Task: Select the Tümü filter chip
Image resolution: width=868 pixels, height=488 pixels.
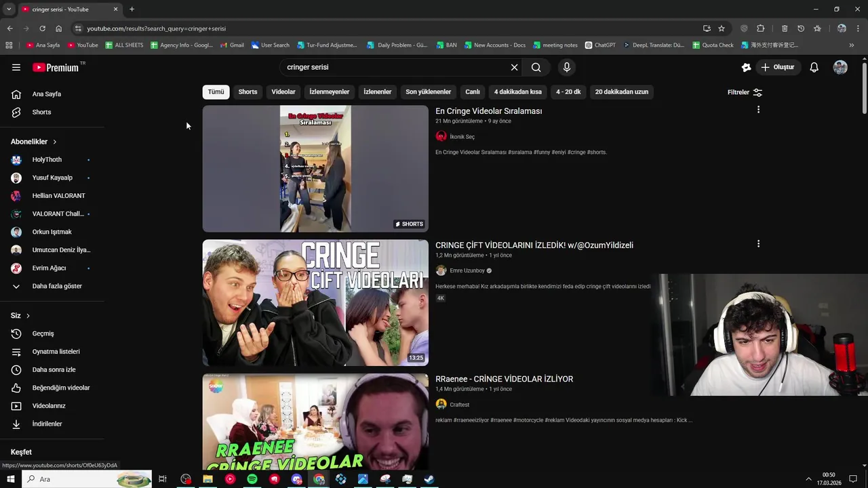Action: 216,92
